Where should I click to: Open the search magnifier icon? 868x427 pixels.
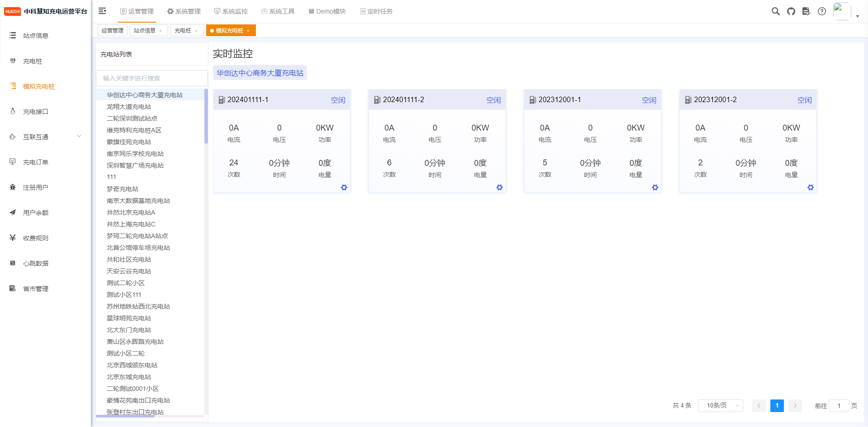pos(775,11)
